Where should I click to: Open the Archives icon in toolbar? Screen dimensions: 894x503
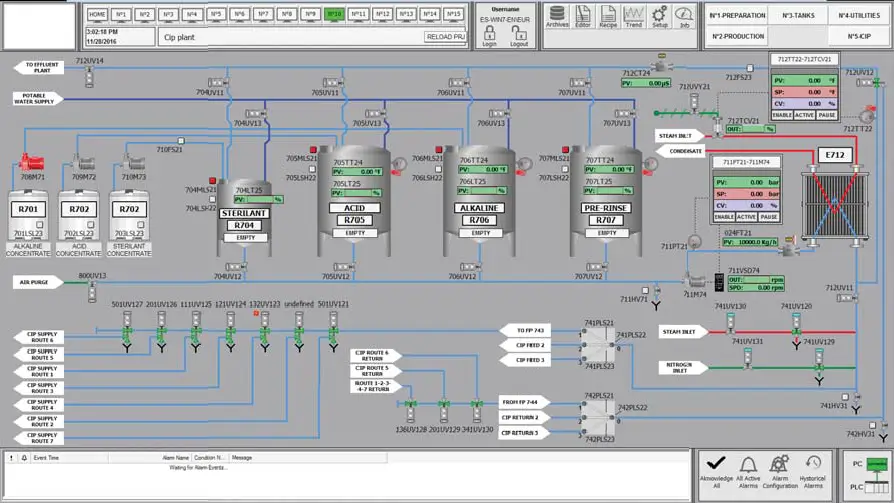coord(557,16)
